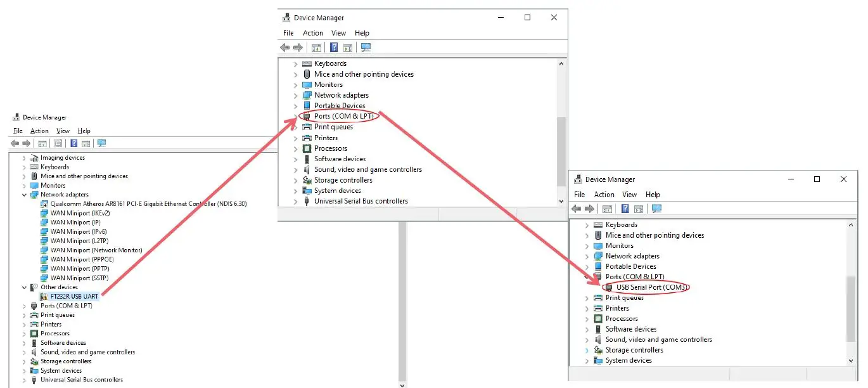868x388 pixels.
Task: Click Show/Hide Action Pane icon in middle window
Action: (x=348, y=48)
